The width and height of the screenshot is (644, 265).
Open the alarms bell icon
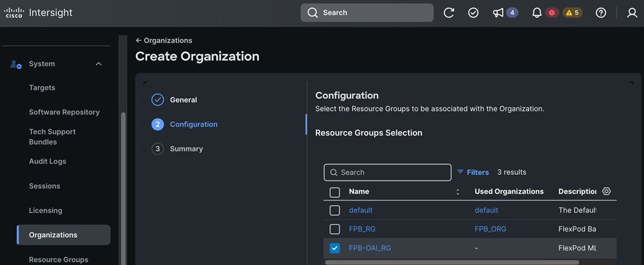tap(537, 13)
